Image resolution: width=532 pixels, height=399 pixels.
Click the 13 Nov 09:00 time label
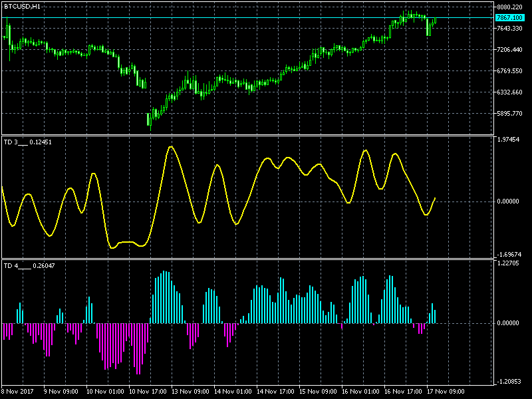pyautogui.click(x=190, y=392)
